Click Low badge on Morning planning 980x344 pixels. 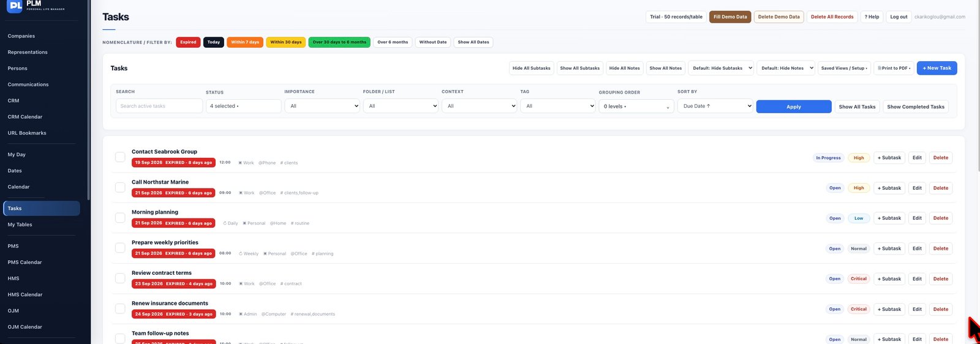click(x=859, y=218)
